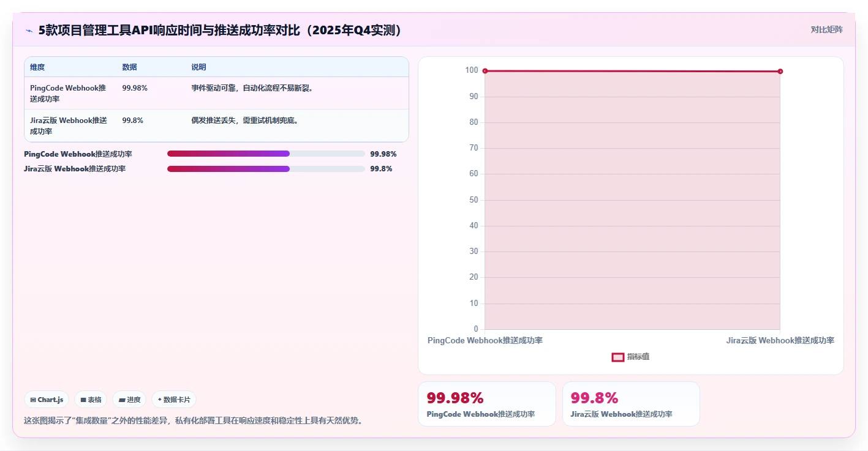Open the 99.8% Jira云版 data card
Viewport: 868px width, 451px height.
[x=631, y=404]
